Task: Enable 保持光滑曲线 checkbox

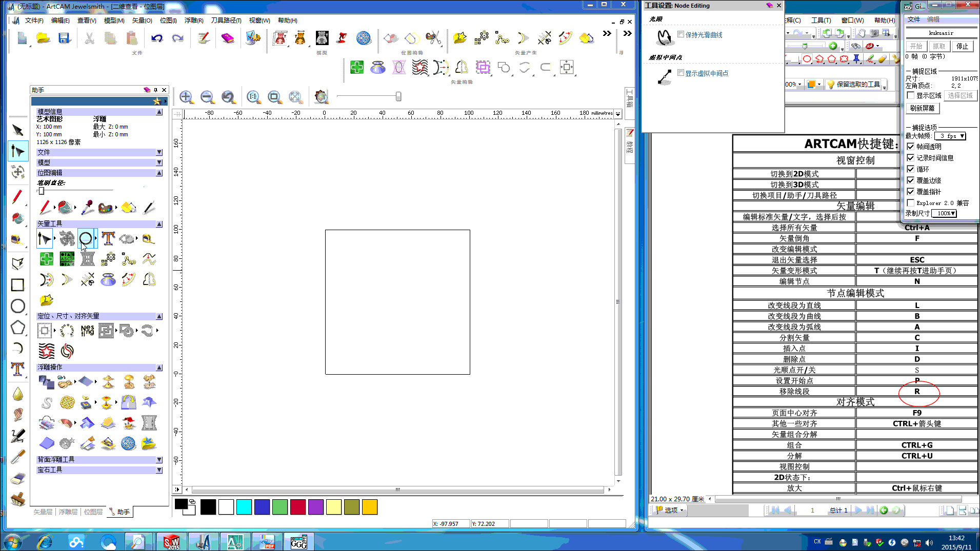Action: tap(681, 34)
